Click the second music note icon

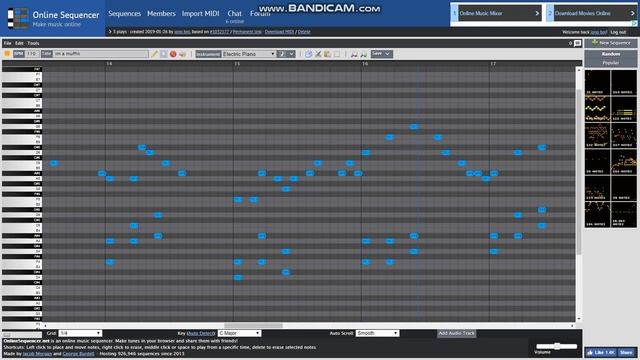point(363,54)
